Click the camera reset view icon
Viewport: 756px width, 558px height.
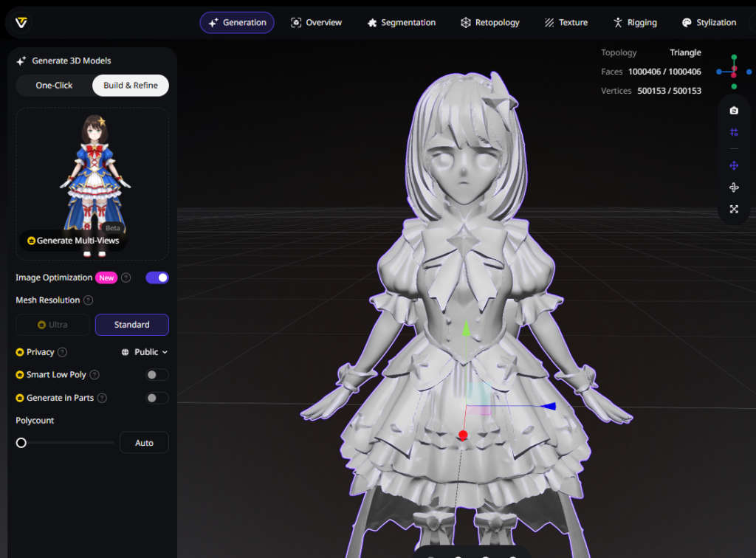point(734,111)
